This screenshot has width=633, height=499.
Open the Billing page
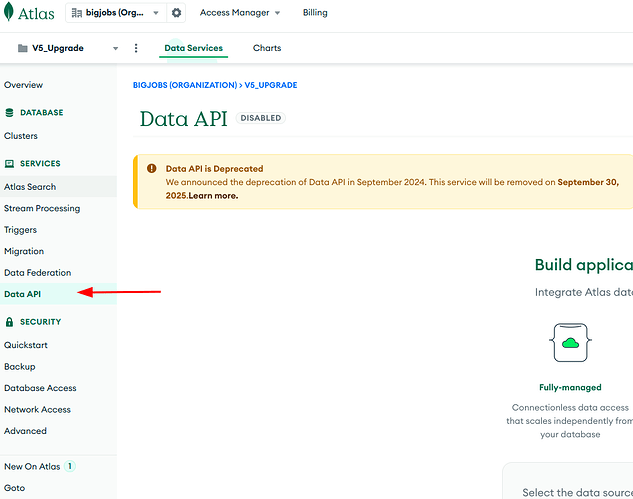(315, 13)
